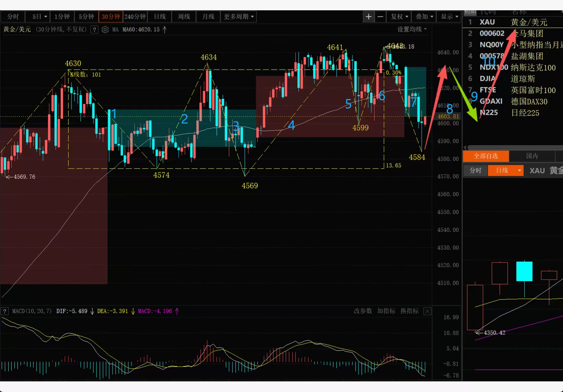Zoom out the chart with minus button

tap(380, 16)
